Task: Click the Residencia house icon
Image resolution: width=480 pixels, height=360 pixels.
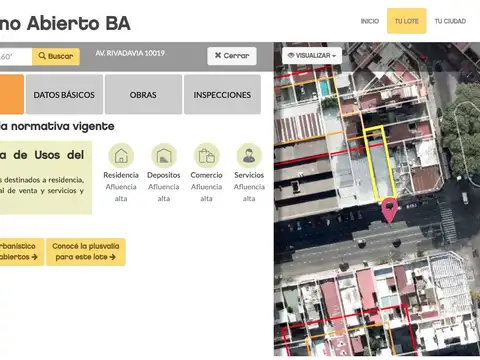Action: [121, 156]
